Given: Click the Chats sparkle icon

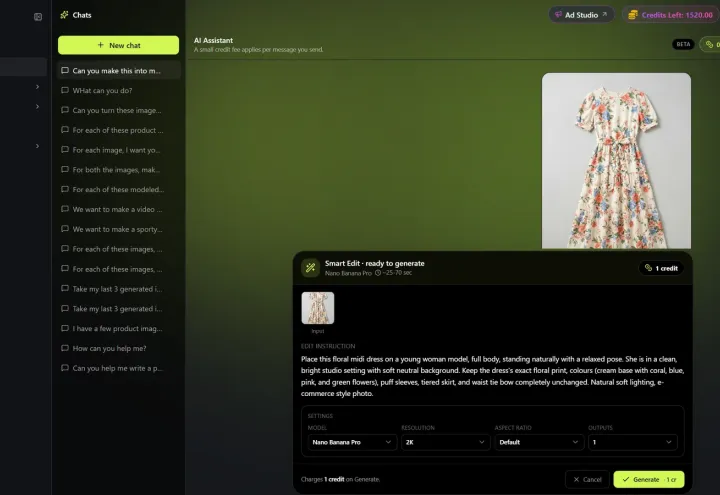Looking at the screenshot, I should [x=64, y=15].
